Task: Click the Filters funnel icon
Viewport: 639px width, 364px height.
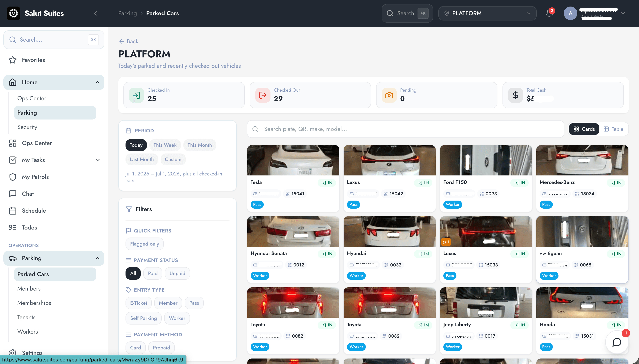Action: 129,209
